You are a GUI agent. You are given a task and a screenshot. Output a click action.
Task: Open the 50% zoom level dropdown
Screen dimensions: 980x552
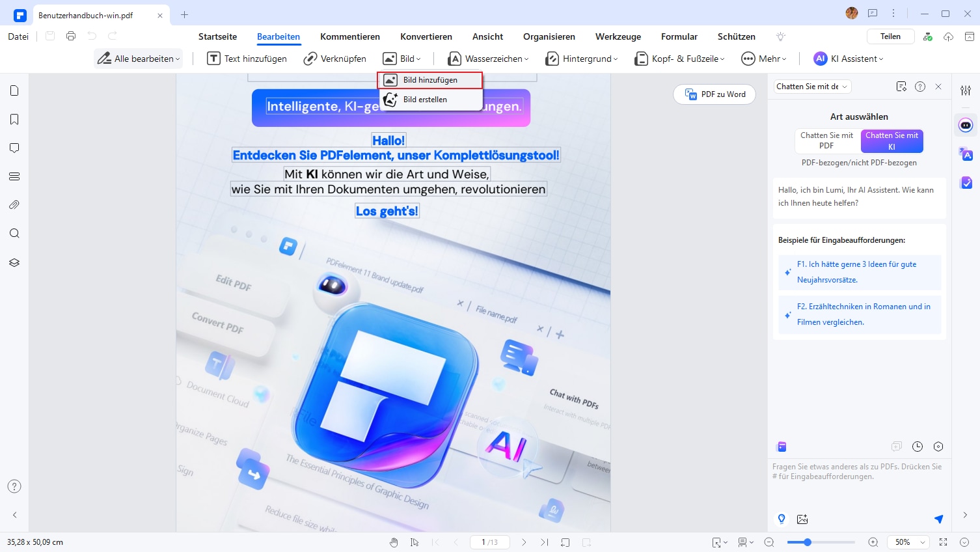click(910, 542)
